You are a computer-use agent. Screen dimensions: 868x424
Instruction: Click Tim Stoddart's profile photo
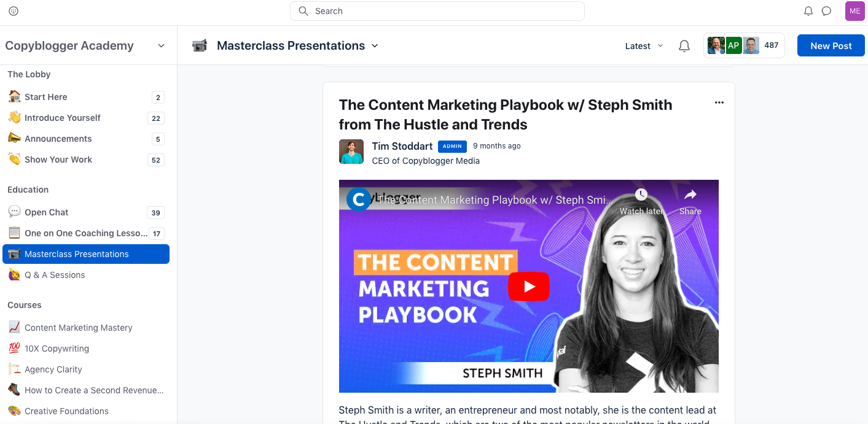[x=351, y=152]
